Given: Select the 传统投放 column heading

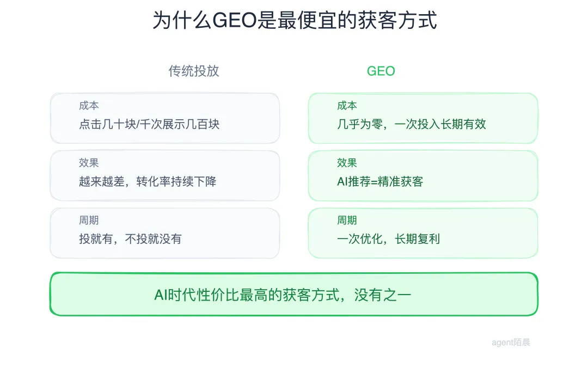Looking at the screenshot, I should [x=193, y=71].
